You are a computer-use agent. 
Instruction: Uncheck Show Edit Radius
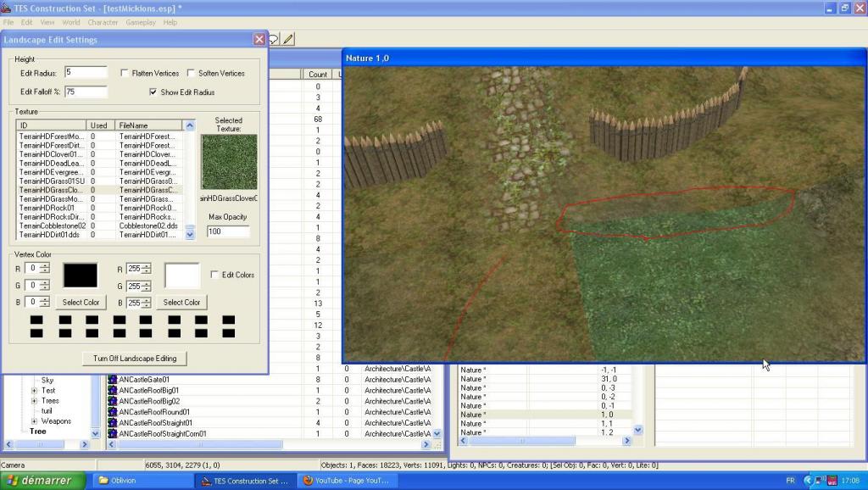pos(153,92)
